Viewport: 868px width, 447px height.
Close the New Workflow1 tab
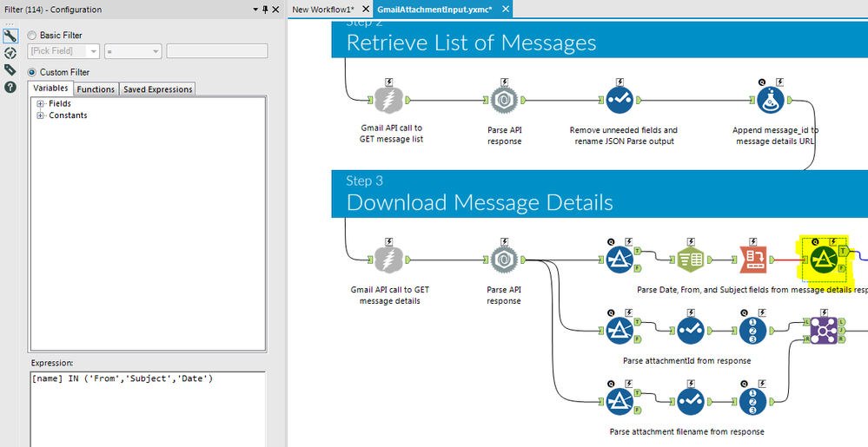(365, 10)
